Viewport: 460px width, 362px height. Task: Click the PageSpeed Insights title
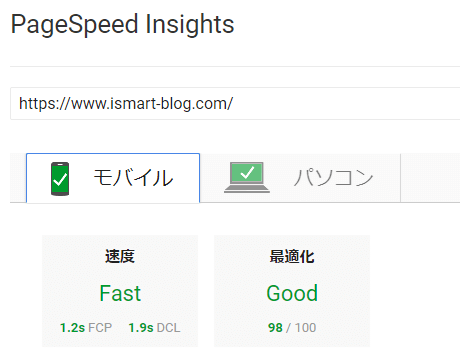[x=123, y=24]
